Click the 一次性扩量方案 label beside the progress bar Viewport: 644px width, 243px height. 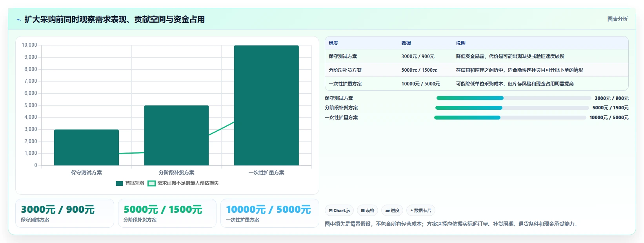click(x=341, y=118)
